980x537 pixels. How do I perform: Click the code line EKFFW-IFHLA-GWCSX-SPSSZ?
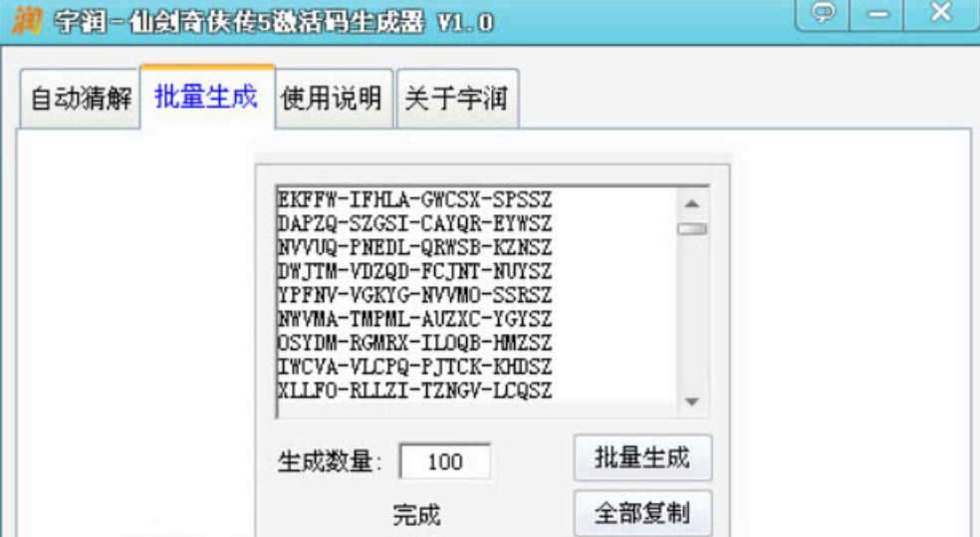coord(415,199)
